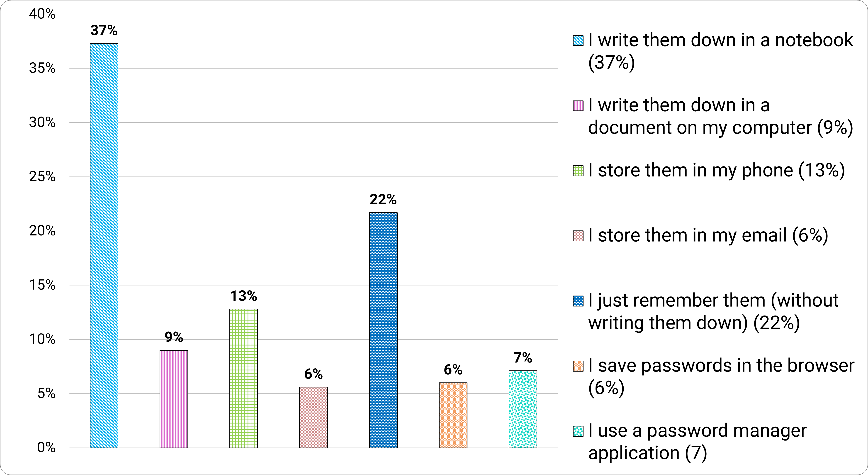Image resolution: width=868 pixels, height=475 pixels.
Task: Select the teal 7% bar
Action: point(523,409)
